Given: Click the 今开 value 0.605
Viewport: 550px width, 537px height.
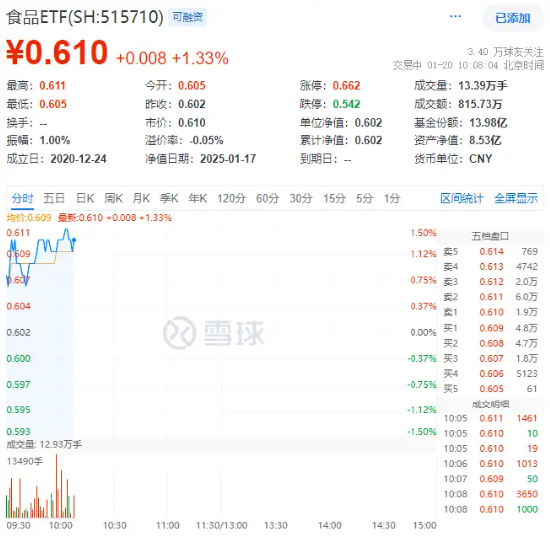Looking at the screenshot, I should [192, 86].
